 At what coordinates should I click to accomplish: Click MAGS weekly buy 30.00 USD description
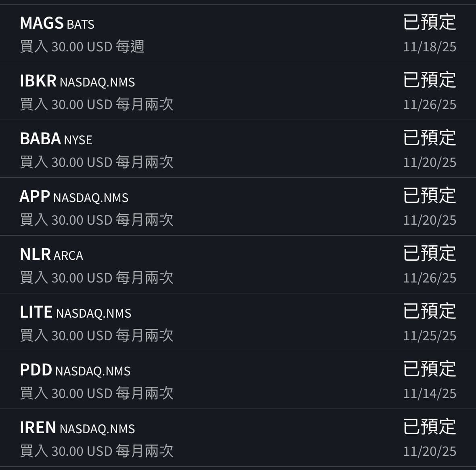pos(82,46)
